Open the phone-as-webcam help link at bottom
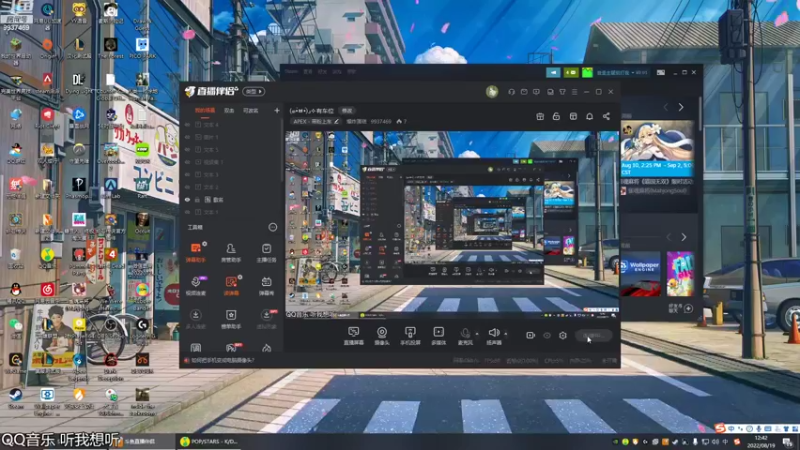The height and width of the screenshot is (450, 800). tap(219, 360)
